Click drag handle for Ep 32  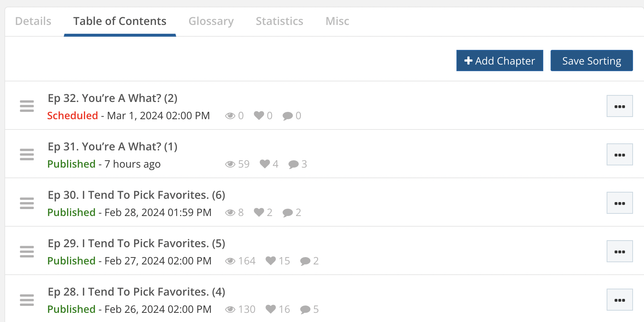point(27,106)
